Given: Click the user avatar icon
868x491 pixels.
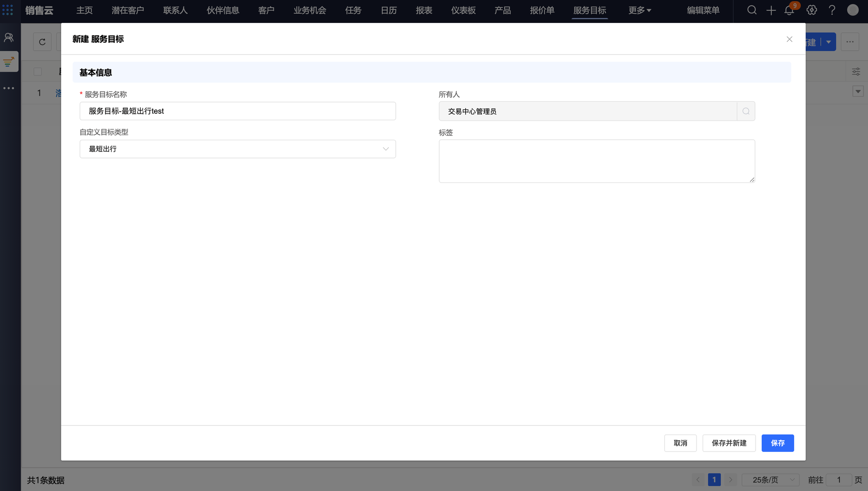Looking at the screenshot, I should coord(852,10).
